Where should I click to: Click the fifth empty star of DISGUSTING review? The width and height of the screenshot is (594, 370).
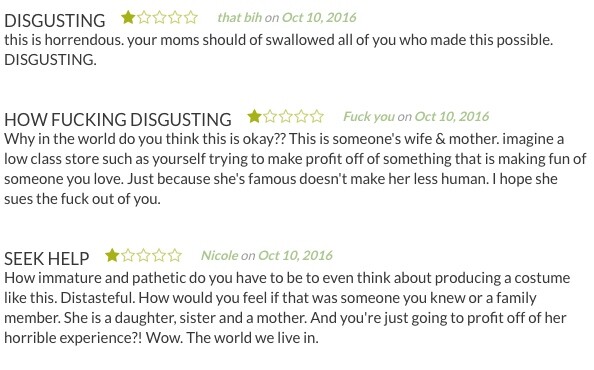tap(191, 17)
